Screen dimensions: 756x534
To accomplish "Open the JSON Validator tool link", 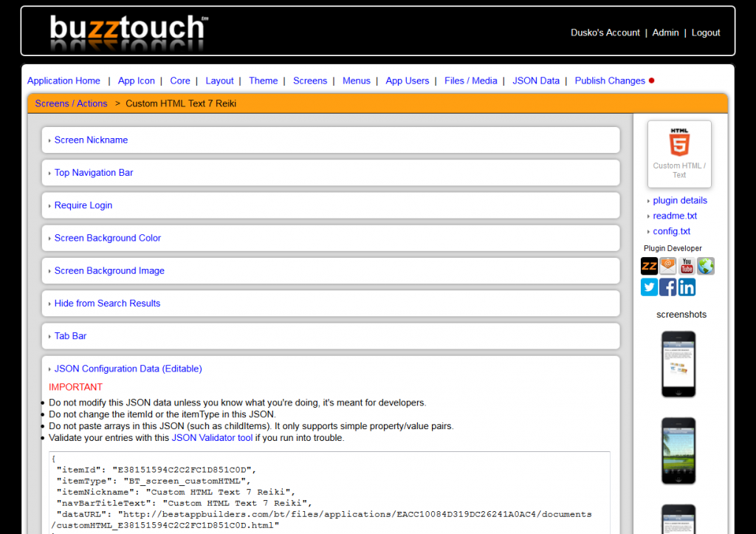I will point(212,438).
